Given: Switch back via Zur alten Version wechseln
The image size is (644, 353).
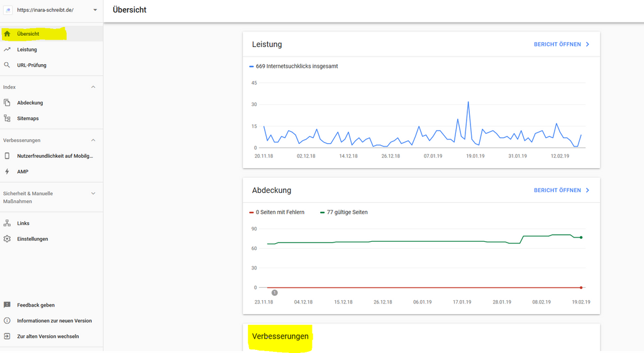Looking at the screenshot, I should point(48,337).
